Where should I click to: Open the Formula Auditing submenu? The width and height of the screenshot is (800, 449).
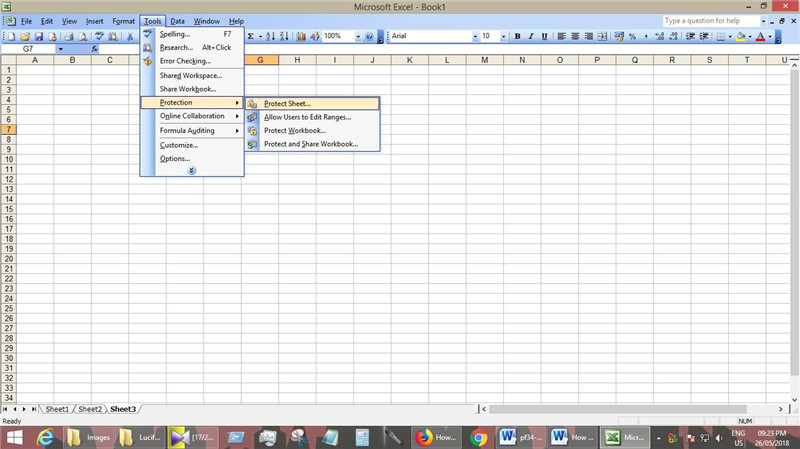click(192, 131)
